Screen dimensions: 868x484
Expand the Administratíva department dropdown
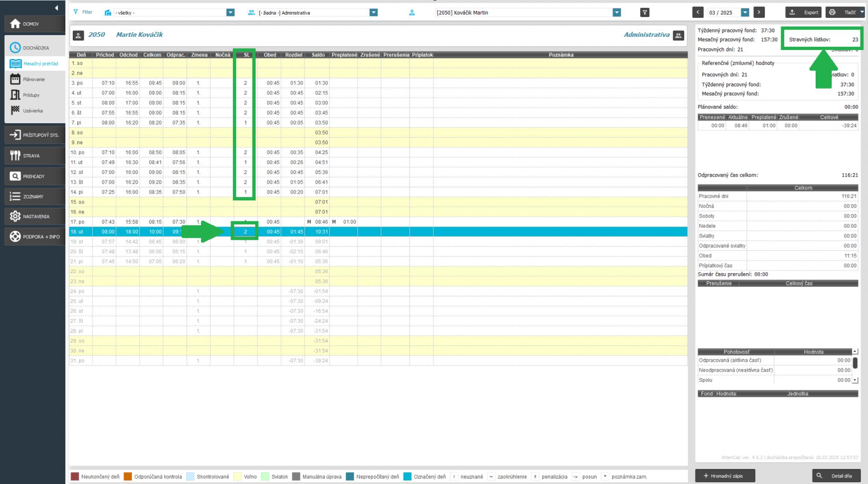pos(373,13)
